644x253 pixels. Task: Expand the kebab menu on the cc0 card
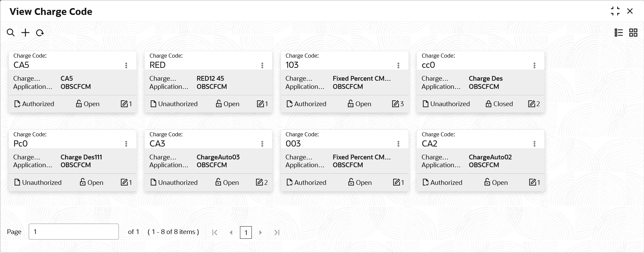coord(535,65)
